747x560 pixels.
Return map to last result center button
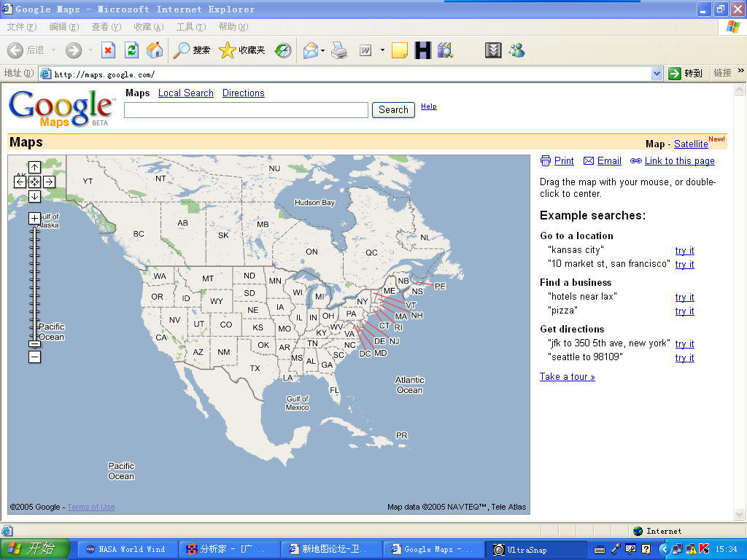(34, 182)
